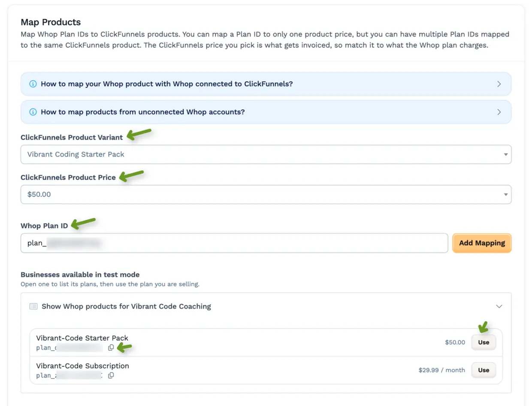Click the 'Vibrant-Code Starter Pack' plan name
Viewport: 532px width, 406px height.
tap(82, 338)
